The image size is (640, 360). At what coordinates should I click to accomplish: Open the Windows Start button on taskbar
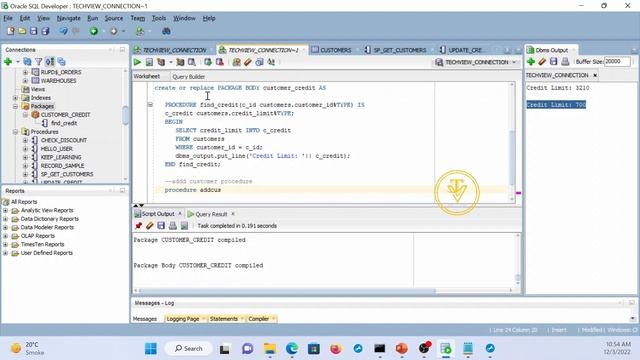click(x=151, y=349)
